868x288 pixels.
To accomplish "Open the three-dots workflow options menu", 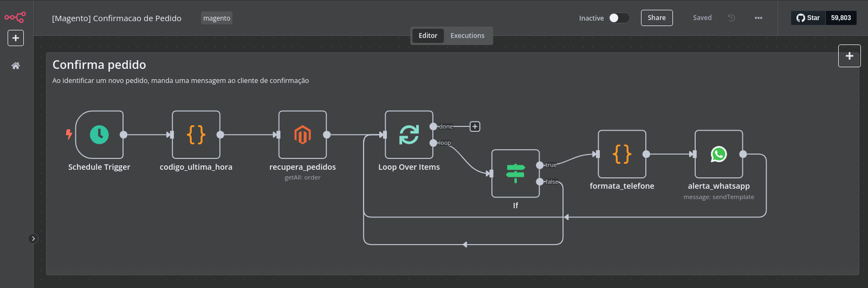I will (758, 18).
